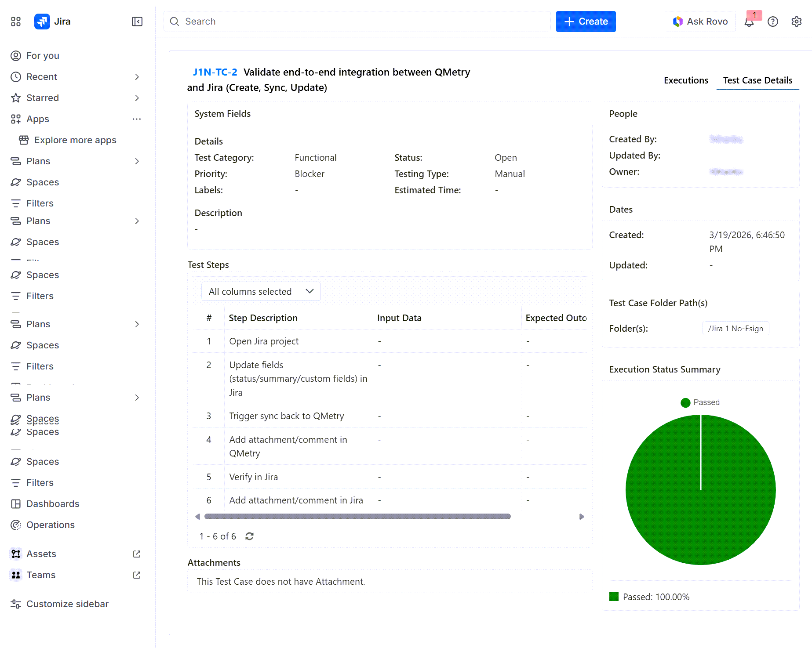The width and height of the screenshot is (812, 648).
Task: Collapse the sidebar using the panel icon
Action: [137, 22]
